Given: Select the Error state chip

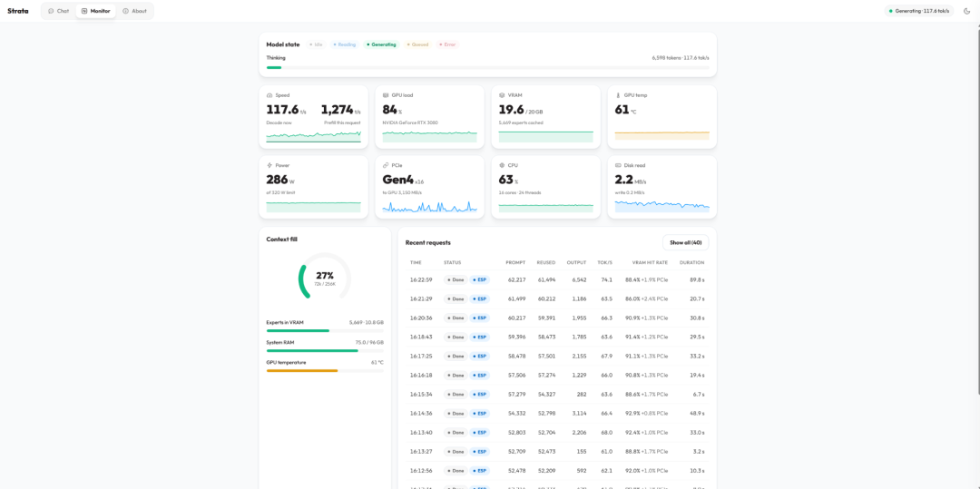Looking at the screenshot, I should tap(447, 44).
